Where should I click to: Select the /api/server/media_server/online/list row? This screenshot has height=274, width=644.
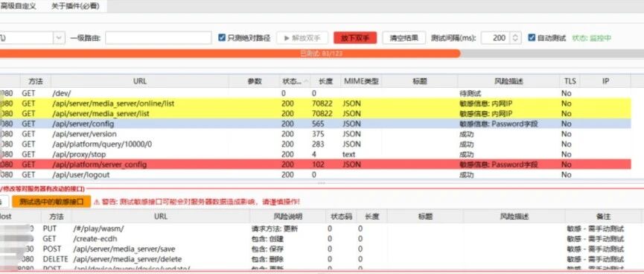click(x=316, y=103)
